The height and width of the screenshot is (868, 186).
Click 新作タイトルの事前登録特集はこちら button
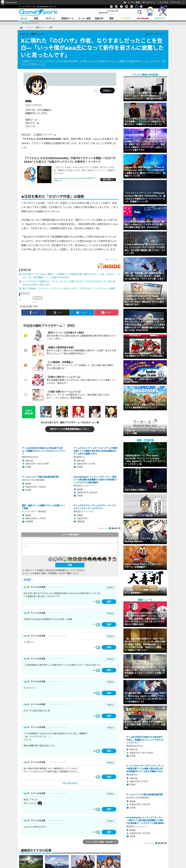70,429
